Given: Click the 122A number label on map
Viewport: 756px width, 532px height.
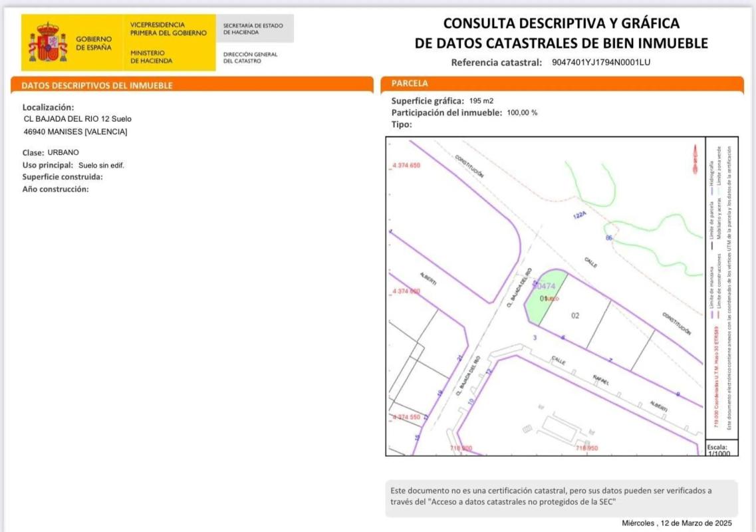Looking at the screenshot, I should (580, 215).
